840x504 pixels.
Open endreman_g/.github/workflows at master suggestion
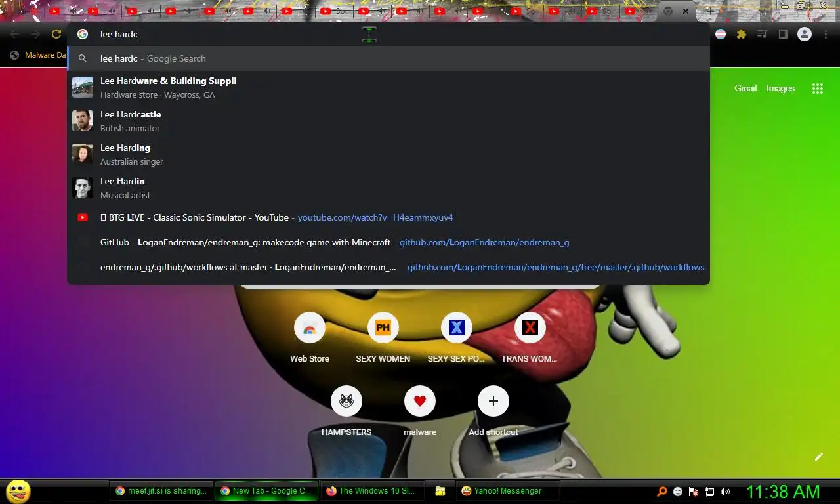[388, 267]
